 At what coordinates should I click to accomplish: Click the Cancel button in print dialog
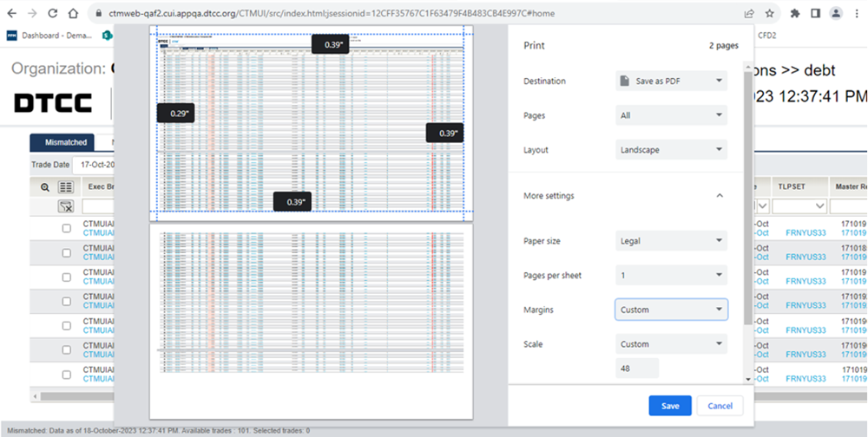click(x=720, y=406)
